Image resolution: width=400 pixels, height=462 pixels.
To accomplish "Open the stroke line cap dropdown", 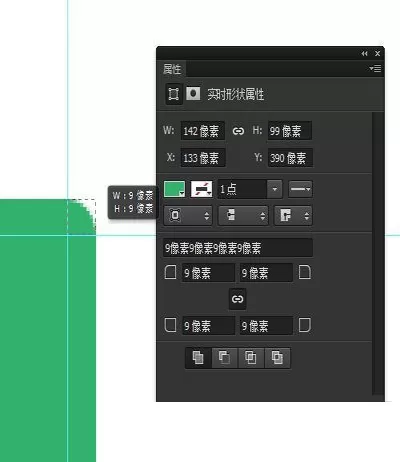I will [243, 215].
